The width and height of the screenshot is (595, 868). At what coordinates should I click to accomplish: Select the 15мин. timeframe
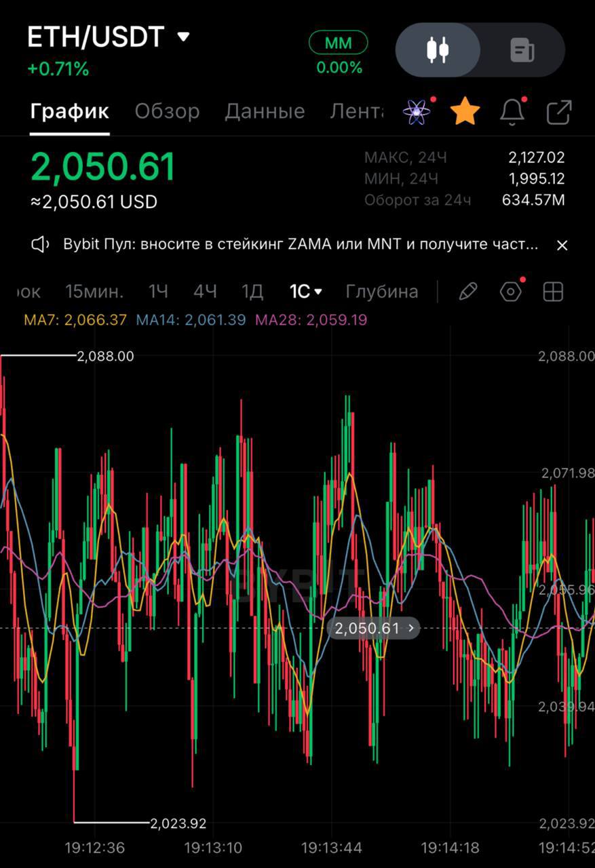click(94, 292)
